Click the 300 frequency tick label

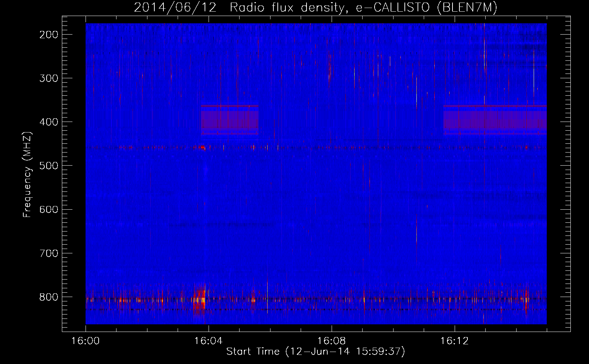(x=48, y=78)
